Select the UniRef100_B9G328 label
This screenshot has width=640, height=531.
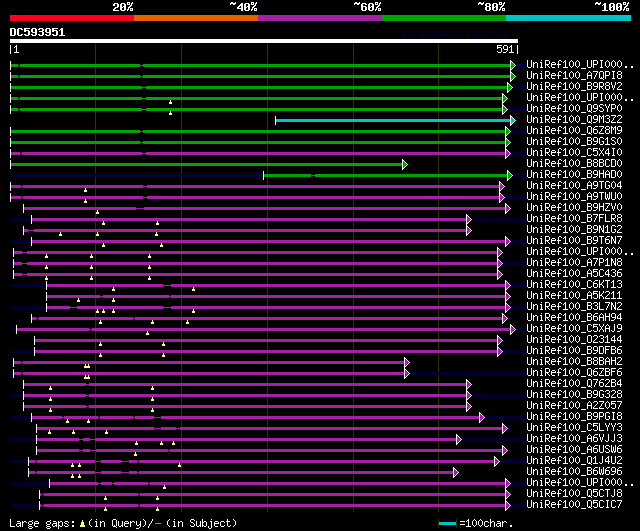[574, 395]
